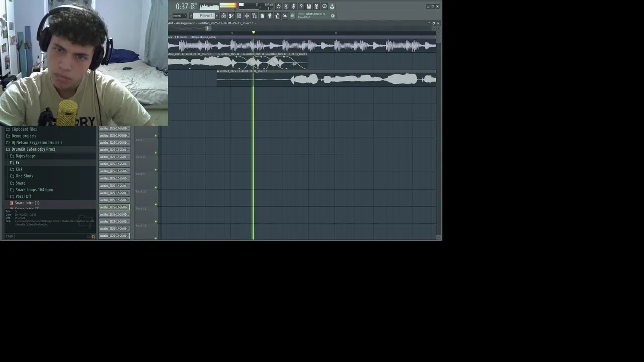Click the icon left of shopping cart
Image resolution: width=644 pixels, height=362 pixels.
pyautogui.click(x=285, y=16)
